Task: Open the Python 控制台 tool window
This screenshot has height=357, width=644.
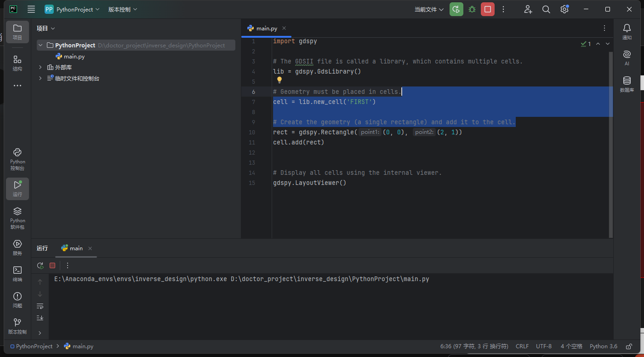Action: click(x=17, y=159)
